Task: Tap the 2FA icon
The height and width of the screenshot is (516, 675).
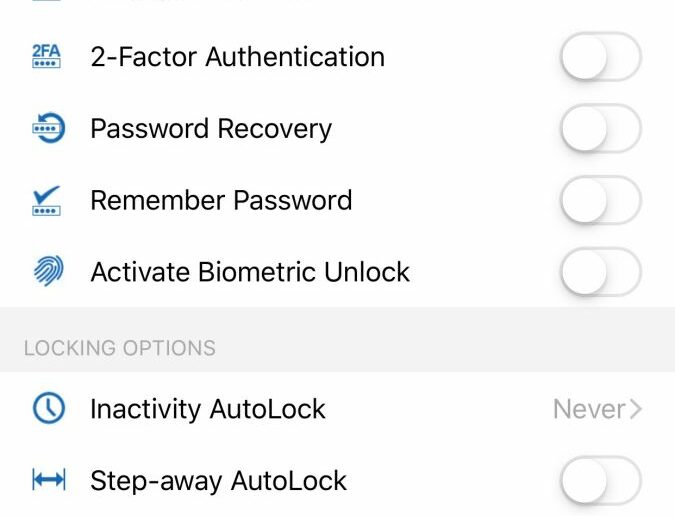Action: click(46, 57)
